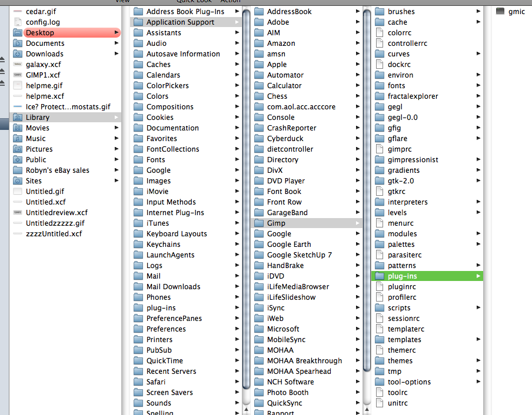Select the Cyberduck folder
532x415 pixels.
pos(307,139)
